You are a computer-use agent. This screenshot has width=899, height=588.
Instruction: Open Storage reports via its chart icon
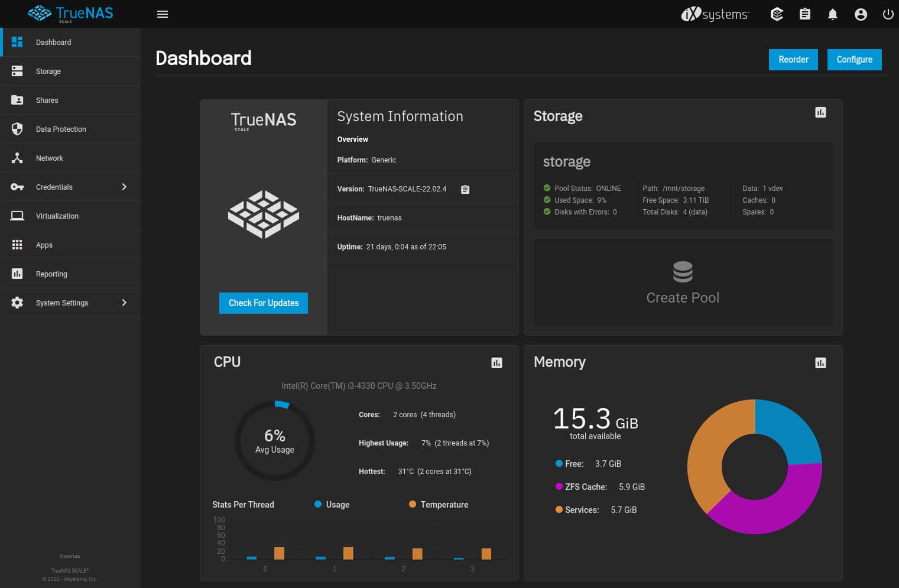pos(820,112)
